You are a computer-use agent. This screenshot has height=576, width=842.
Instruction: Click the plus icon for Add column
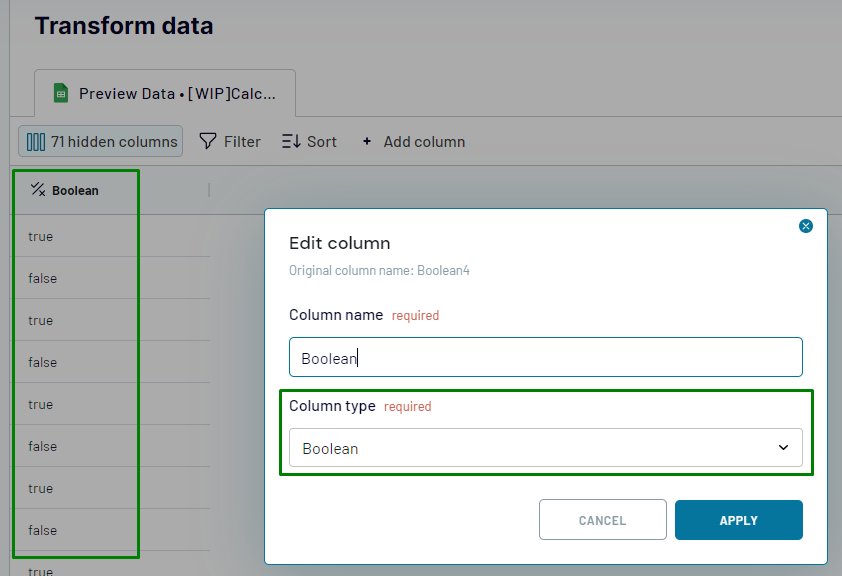tap(367, 142)
